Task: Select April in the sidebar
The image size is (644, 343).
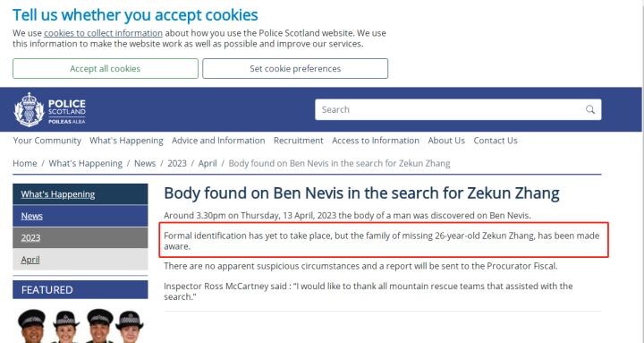Action: [80, 260]
